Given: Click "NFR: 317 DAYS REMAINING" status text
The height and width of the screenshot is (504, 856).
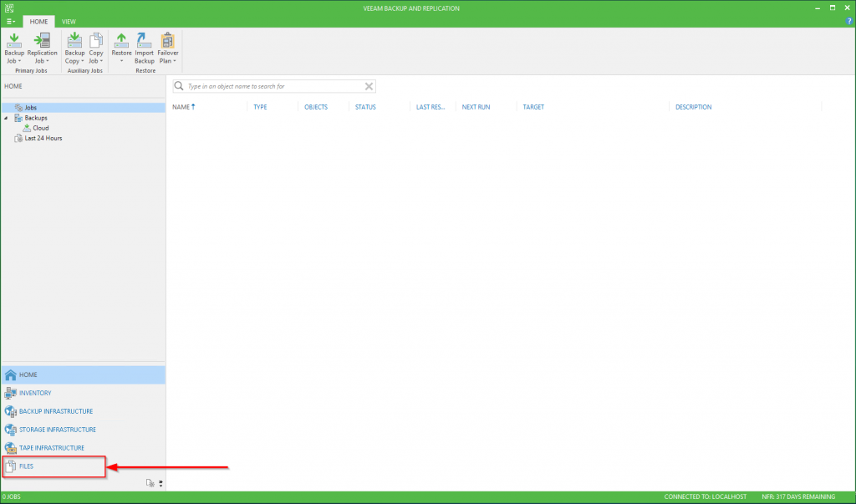Looking at the screenshot, I should [798, 497].
